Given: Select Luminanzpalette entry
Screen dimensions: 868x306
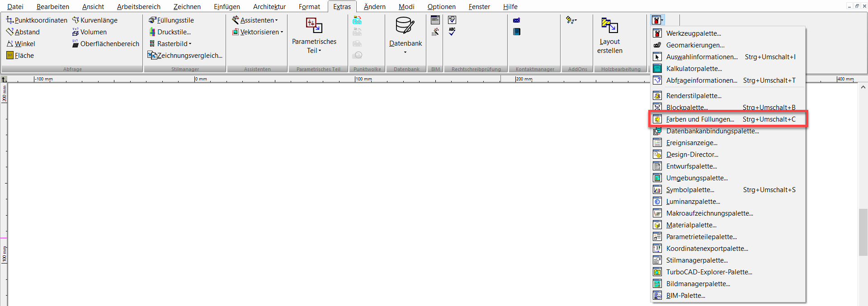Looking at the screenshot, I should [728, 202].
